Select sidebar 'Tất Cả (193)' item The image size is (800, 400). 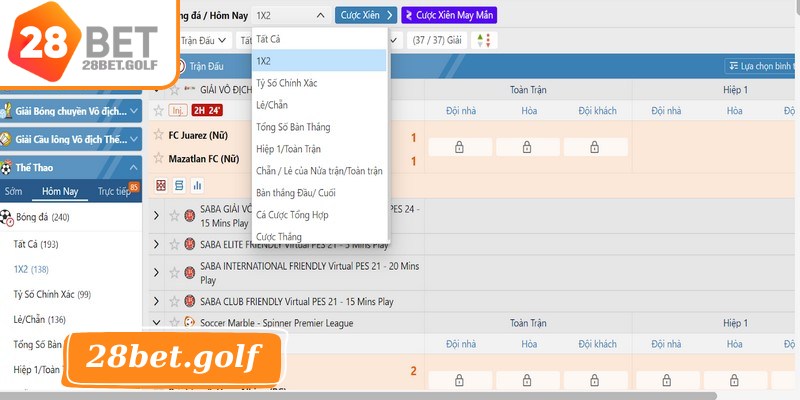(36, 244)
